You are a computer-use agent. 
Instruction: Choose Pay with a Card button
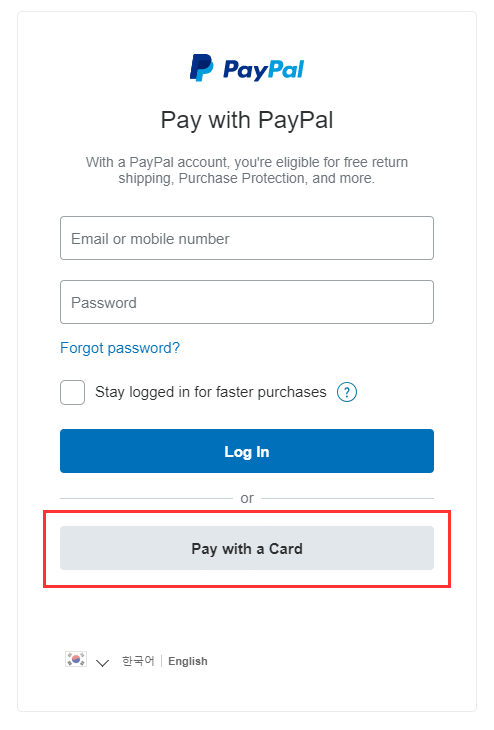(x=247, y=548)
